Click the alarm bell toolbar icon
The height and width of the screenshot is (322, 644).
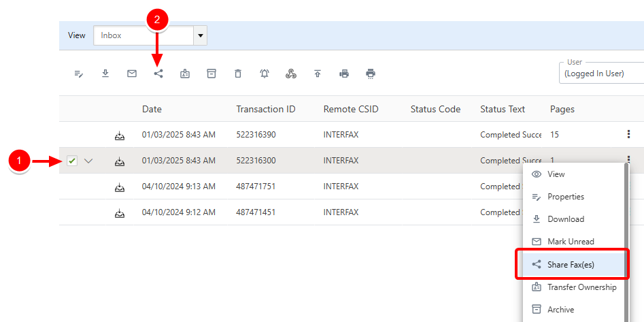pos(265,74)
